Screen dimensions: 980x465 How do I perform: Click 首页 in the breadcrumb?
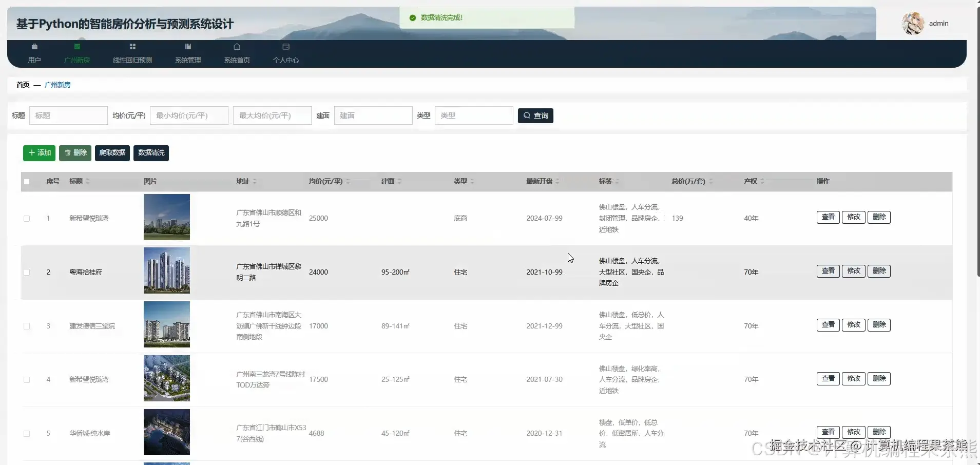[23, 85]
